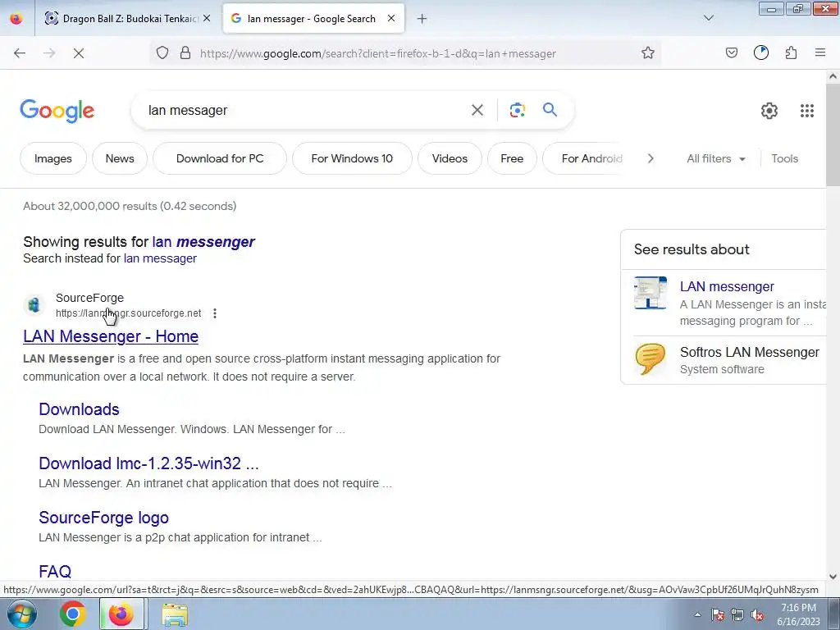Click the SourceForge site favicon
Viewport: 840px width, 630px height.
[34, 305]
